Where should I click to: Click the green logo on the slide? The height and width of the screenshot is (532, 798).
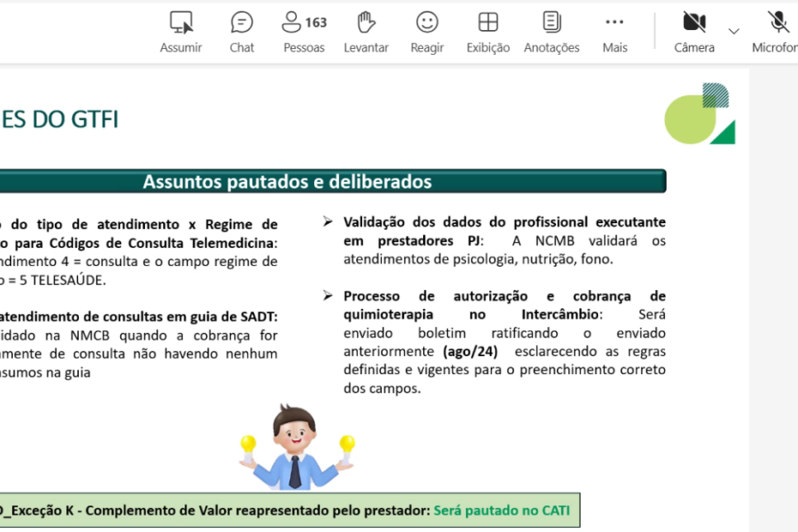point(700,114)
